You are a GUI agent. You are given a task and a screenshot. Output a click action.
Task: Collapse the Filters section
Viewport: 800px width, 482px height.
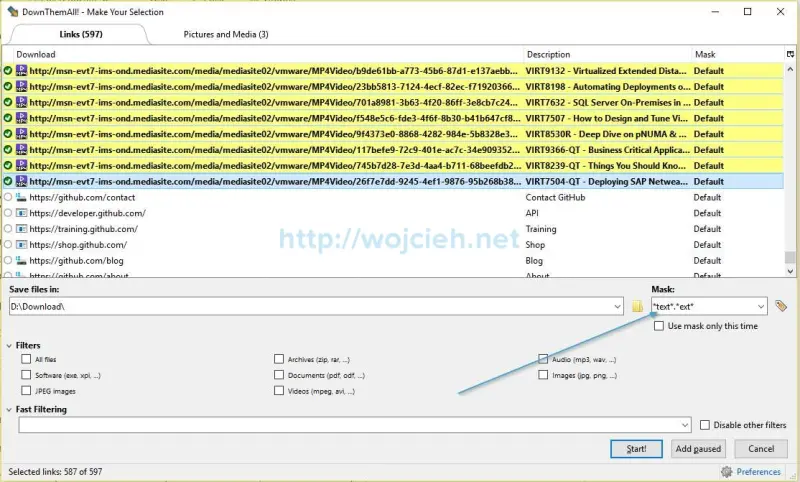(x=9, y=346)
